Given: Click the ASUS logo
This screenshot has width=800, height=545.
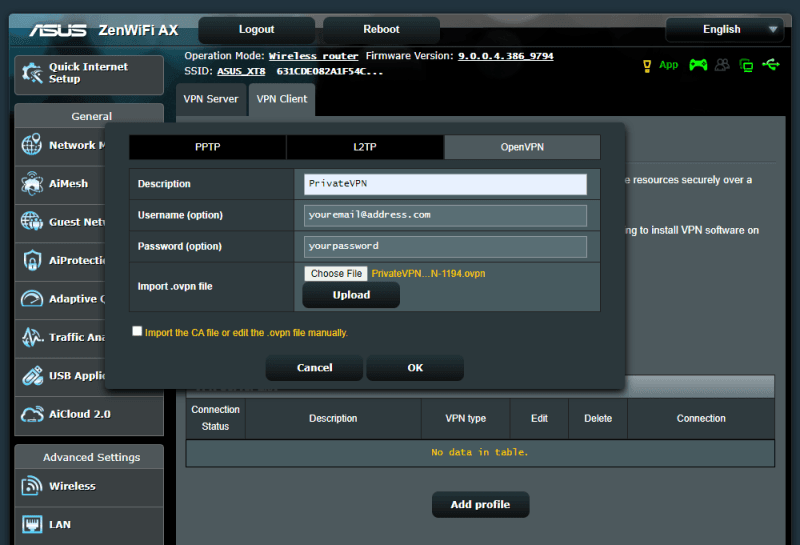Looking at the screenshot, I should point(58,31).
